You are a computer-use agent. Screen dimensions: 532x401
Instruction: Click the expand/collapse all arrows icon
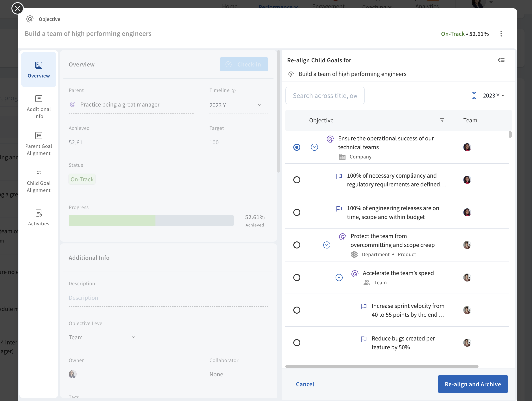[x=474, y=96]
